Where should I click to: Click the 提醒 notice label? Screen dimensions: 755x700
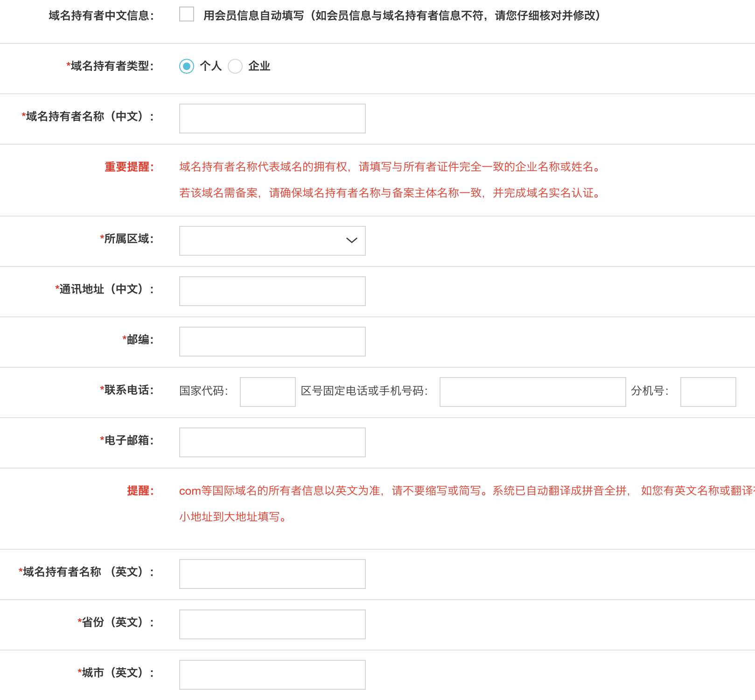140,490
